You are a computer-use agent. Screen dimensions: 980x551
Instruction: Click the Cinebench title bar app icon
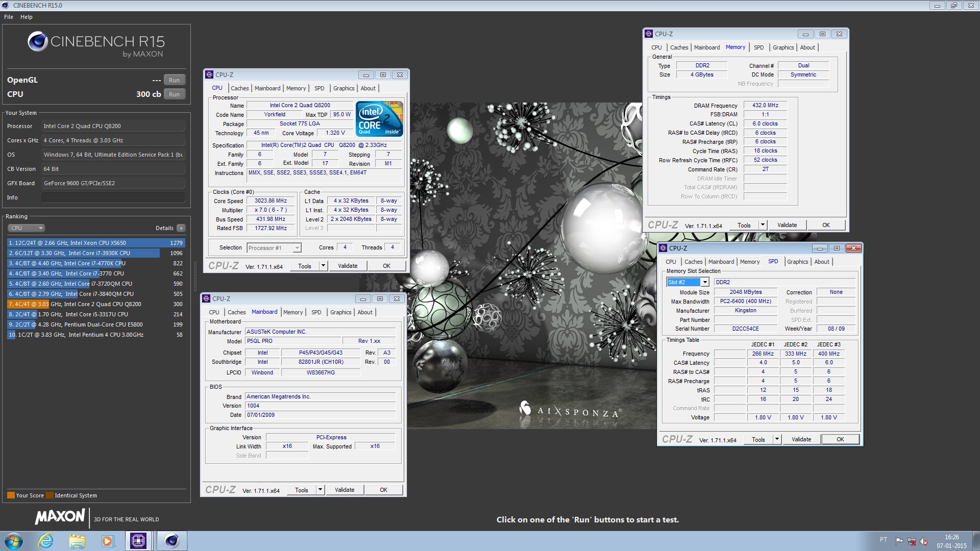click(x=6, y=5)
